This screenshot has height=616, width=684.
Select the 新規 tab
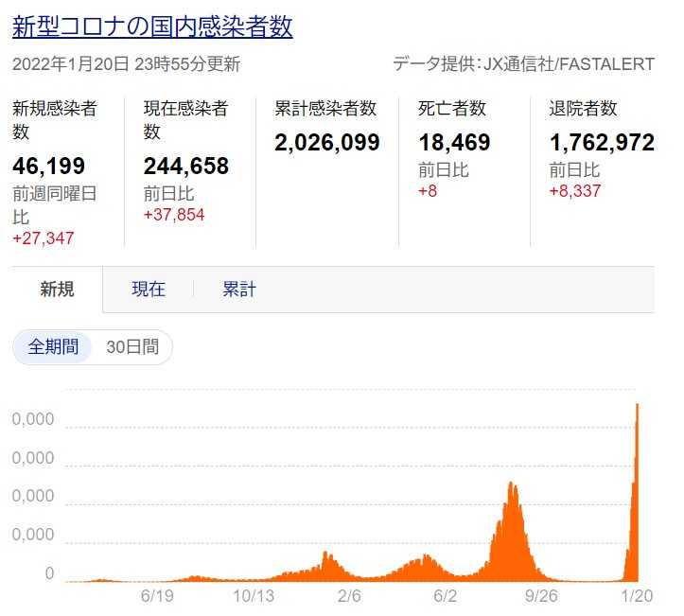pos(57,290)
